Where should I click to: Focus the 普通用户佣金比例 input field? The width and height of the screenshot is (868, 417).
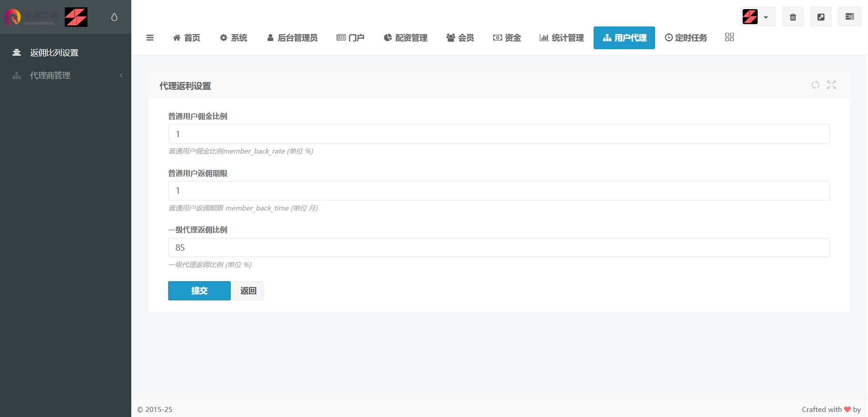click(x=498, y=134)
